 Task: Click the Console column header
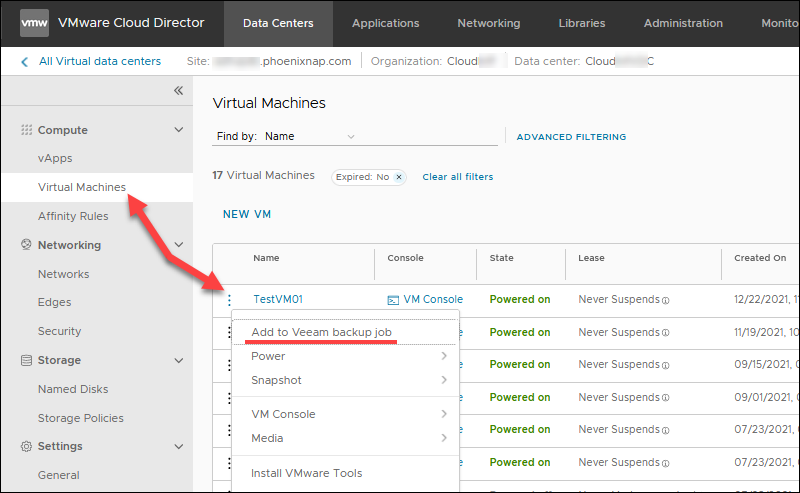(x=405, y=258)
